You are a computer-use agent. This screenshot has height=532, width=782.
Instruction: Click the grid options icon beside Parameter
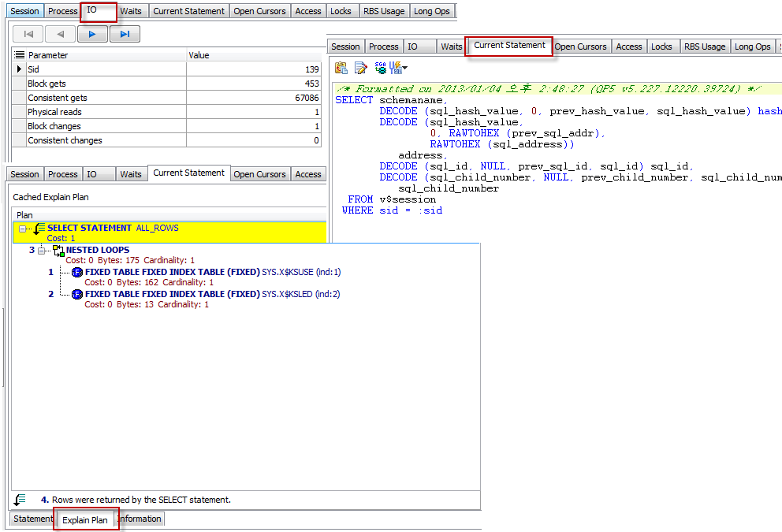tap(20, 55)
